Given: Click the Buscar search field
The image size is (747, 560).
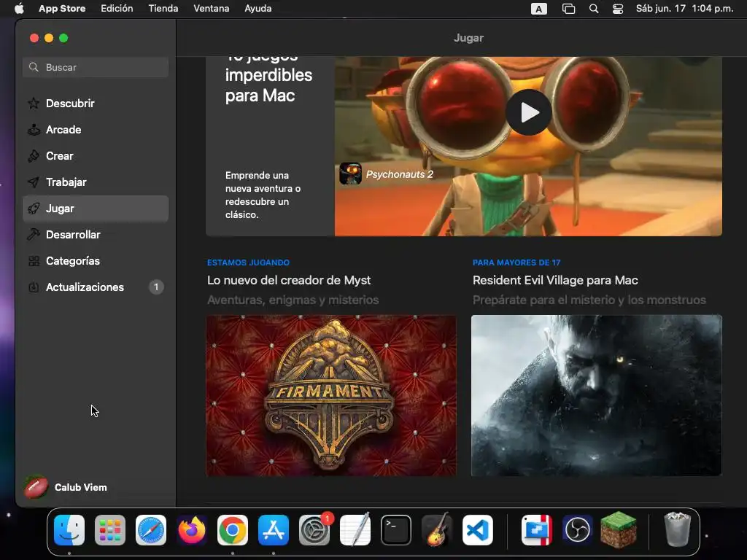Looking at the screenshot, I should click(x=96, y=67).
